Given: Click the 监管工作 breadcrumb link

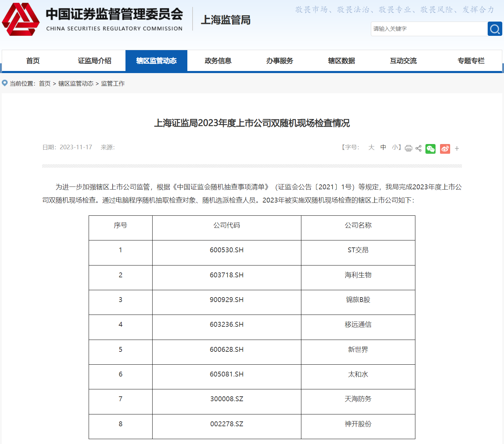Looking at the screenshot, I should pos(113,84).
